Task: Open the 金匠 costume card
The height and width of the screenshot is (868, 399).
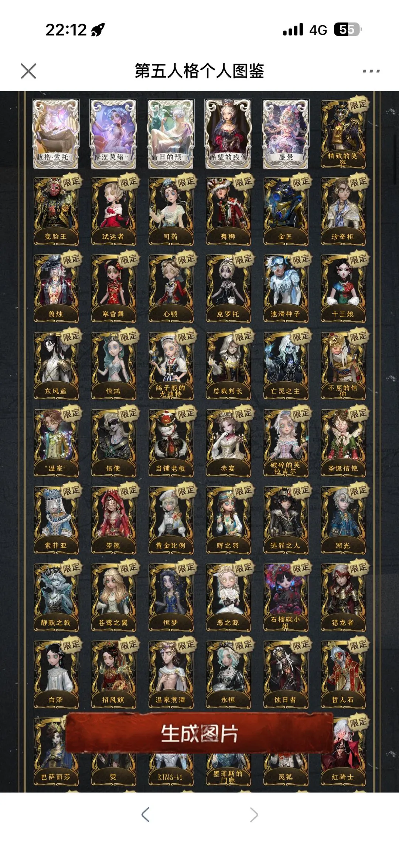Action: (285, 211)
